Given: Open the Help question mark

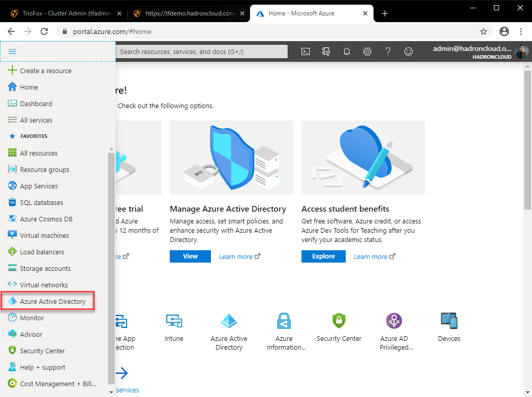Looking at the screenshot, I should click(x=388, y=51).
